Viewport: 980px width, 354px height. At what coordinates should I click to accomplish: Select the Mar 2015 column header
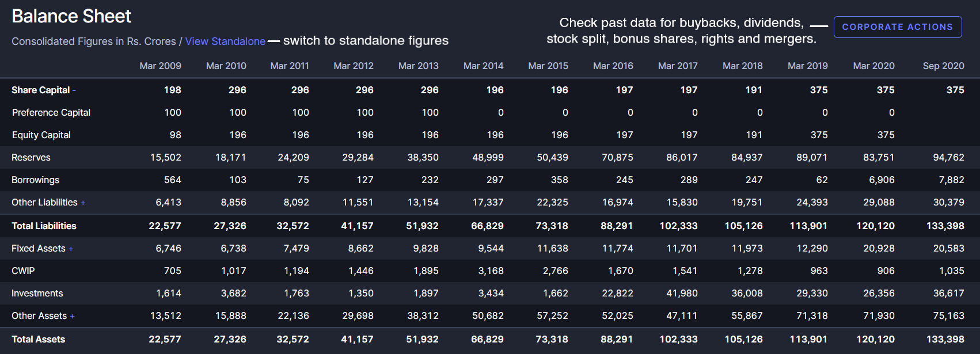point(548,66)
